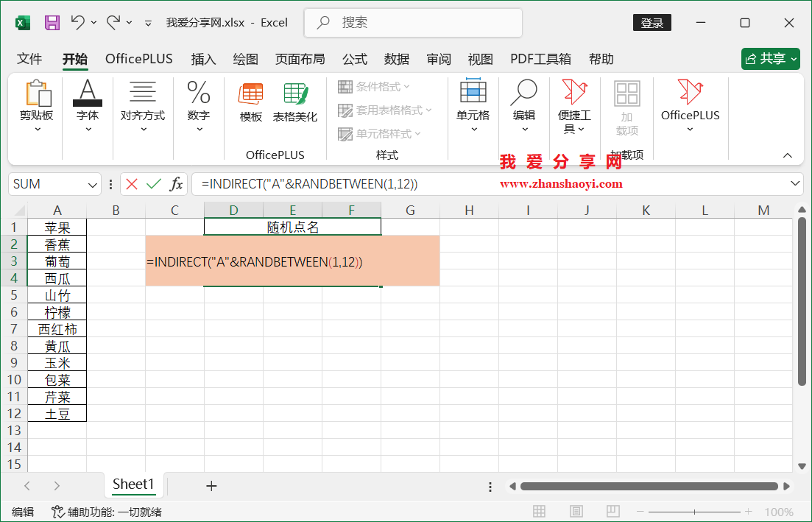Collapse the ribbon with the caret
The image size is (812, 522).
coord(788,155)
